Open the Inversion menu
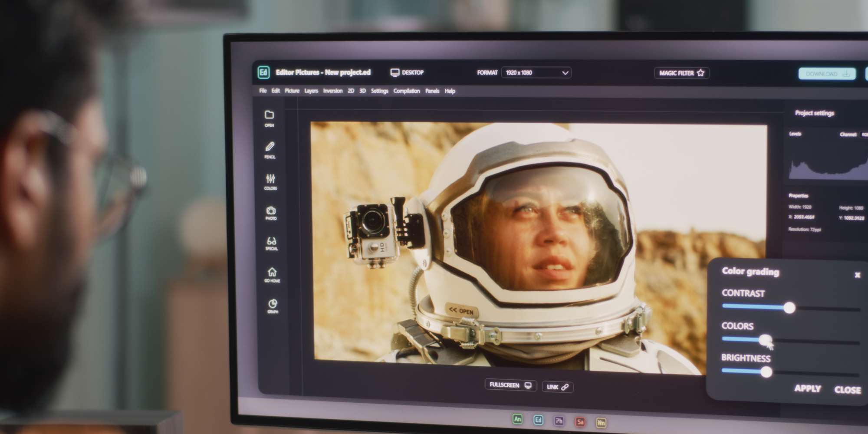This screenshot has height=434, width=868. pyautogui.click(x=333, y=91)
